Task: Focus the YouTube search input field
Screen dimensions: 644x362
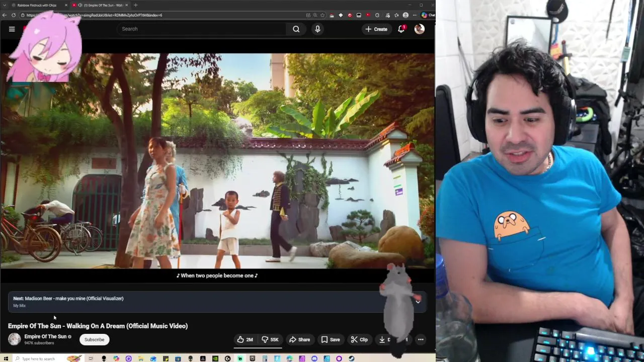Action: (202, 29)
